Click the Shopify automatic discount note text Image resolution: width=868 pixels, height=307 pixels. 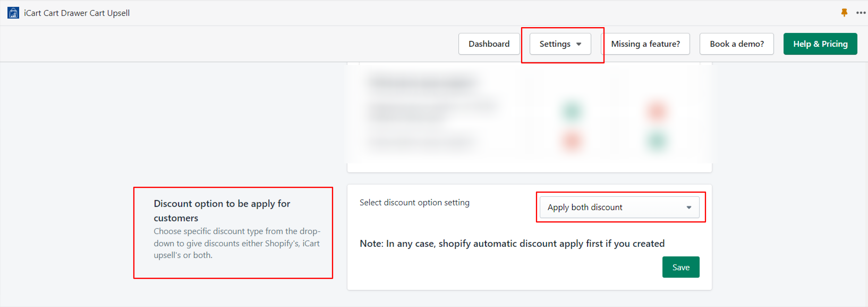pyautogui.click(x=512, y=244)
